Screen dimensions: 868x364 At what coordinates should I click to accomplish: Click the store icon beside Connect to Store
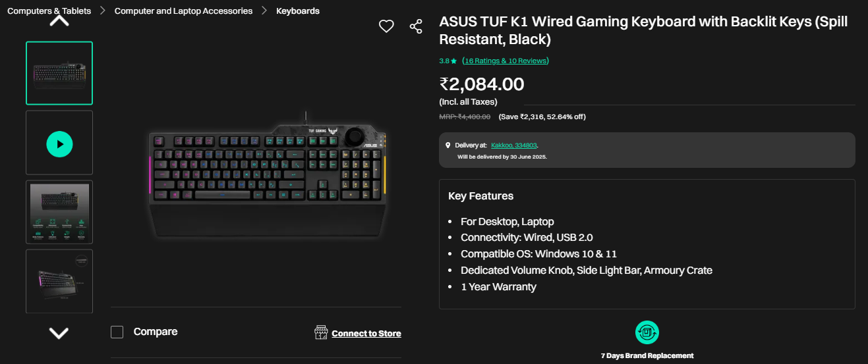coord(321,332)
